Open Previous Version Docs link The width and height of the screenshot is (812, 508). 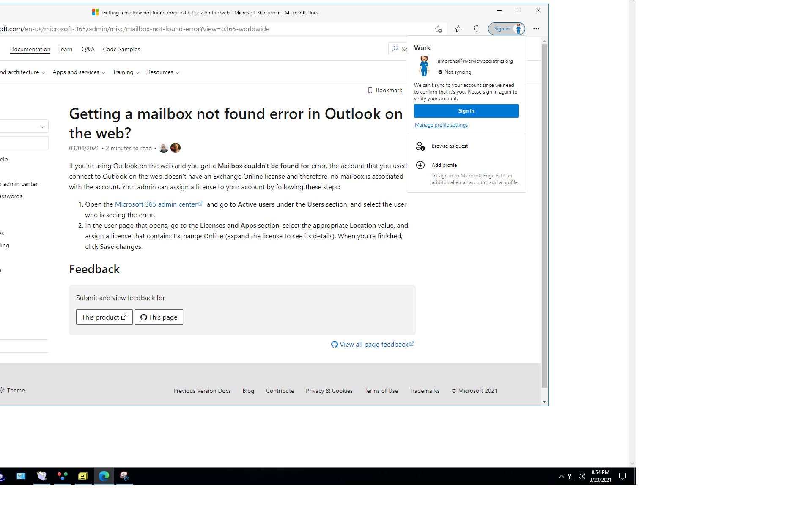[202, 391]
